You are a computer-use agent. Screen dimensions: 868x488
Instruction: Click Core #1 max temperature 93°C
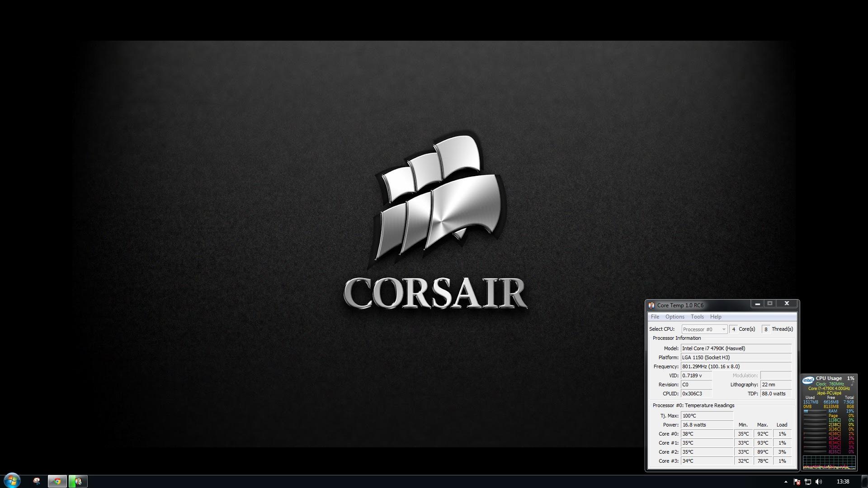tap(763, 443)
